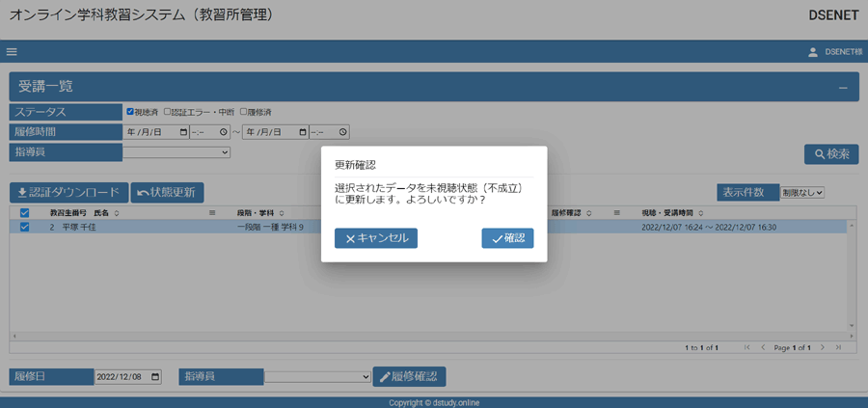Screen dimensions: 868x408
Task: Expand the 指導員 filter dropdown at top
Action: [x=177, y=151]
